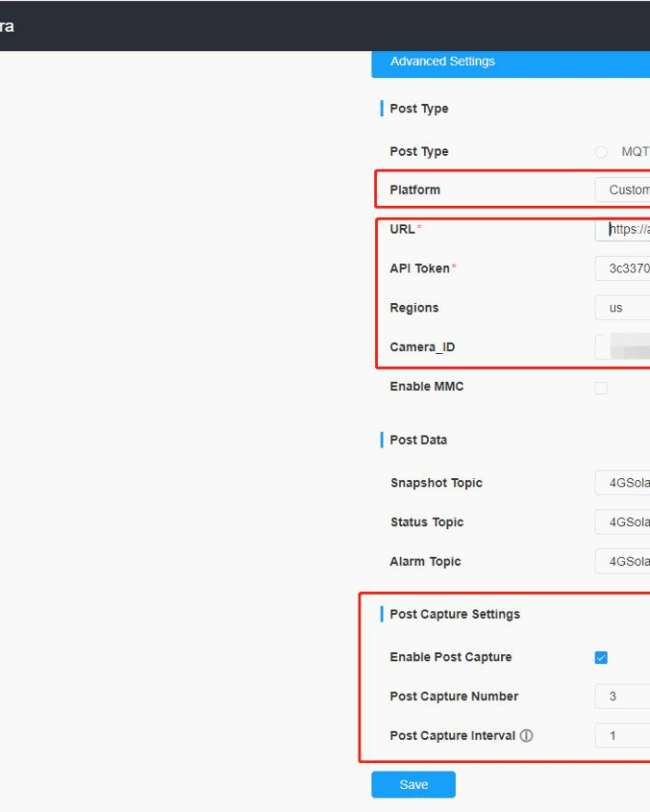Click the info icon beside Post Capture Interval

527,736
